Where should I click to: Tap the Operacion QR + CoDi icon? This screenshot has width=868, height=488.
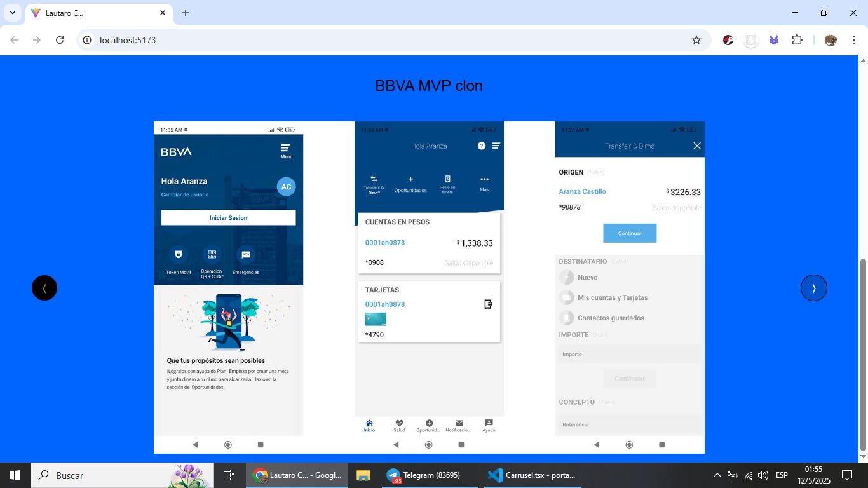[212, 254]
